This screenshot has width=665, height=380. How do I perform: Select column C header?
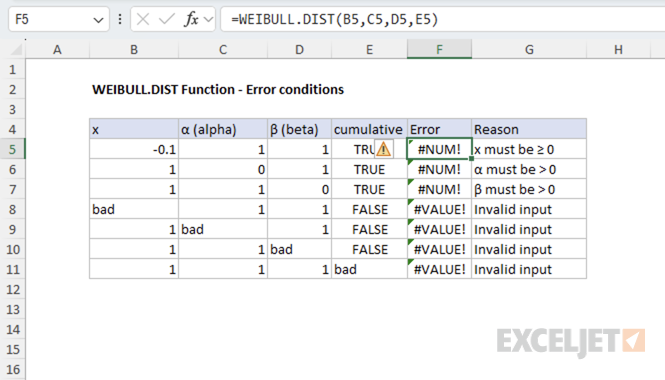[x=223, y=50]
